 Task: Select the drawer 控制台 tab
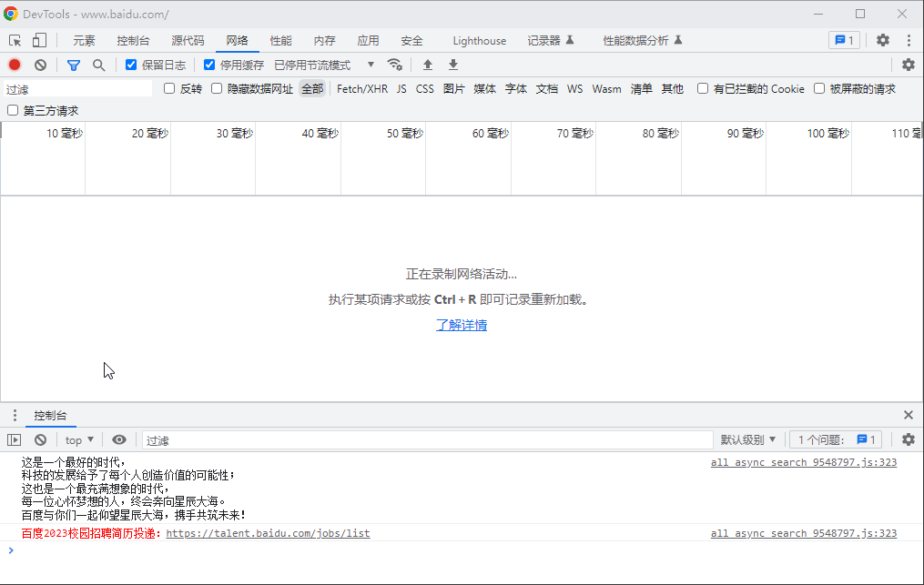pyautogui.click(x=50, y=416)
